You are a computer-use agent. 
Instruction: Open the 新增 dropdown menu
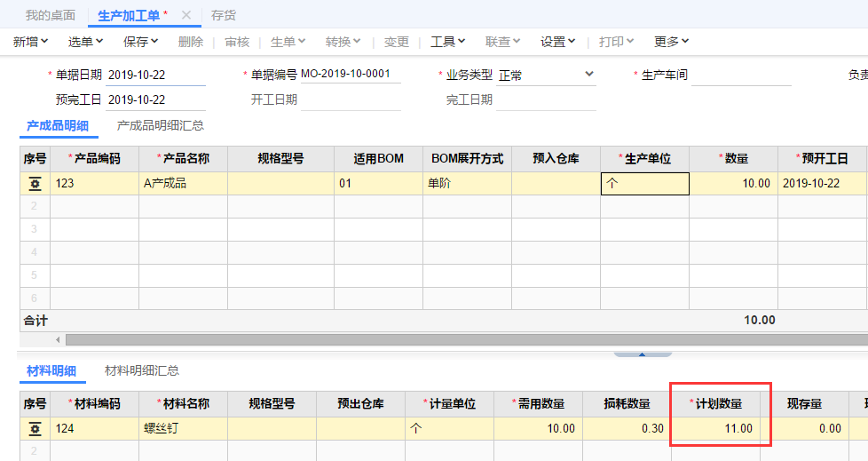pos(32,42)
